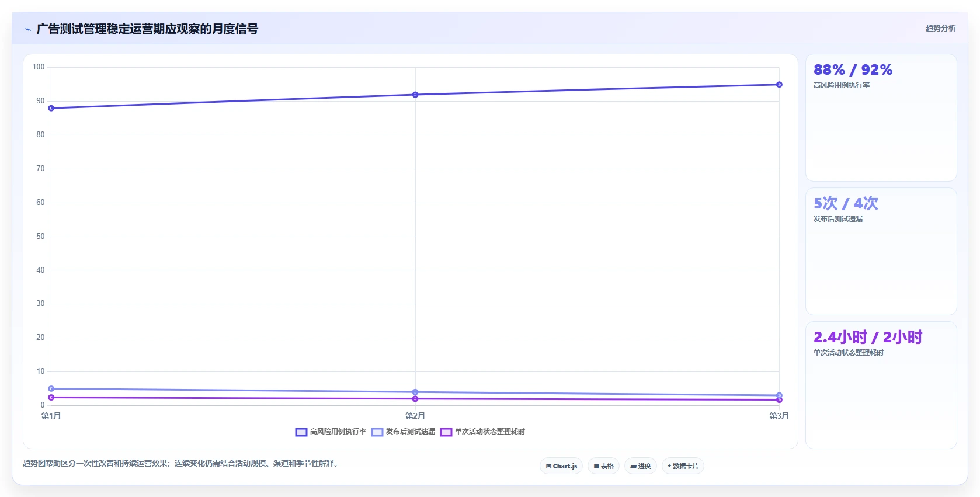Select the 数据卡片 tag chip

tap(683, 466)
